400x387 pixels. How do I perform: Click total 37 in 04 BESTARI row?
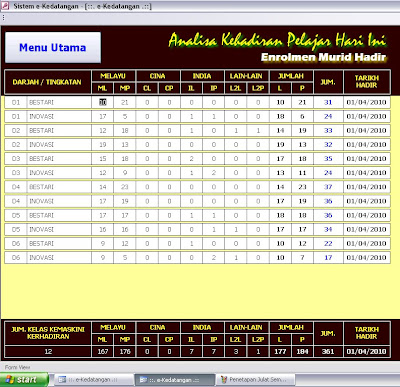[328, 187]
